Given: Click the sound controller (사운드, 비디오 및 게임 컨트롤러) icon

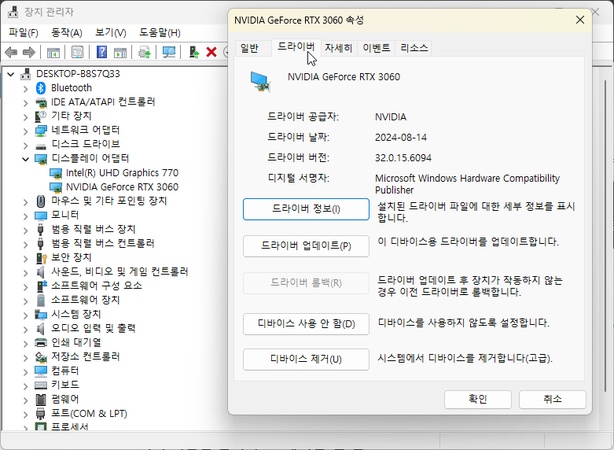Looking at the screenshot, I should point(40,271).
